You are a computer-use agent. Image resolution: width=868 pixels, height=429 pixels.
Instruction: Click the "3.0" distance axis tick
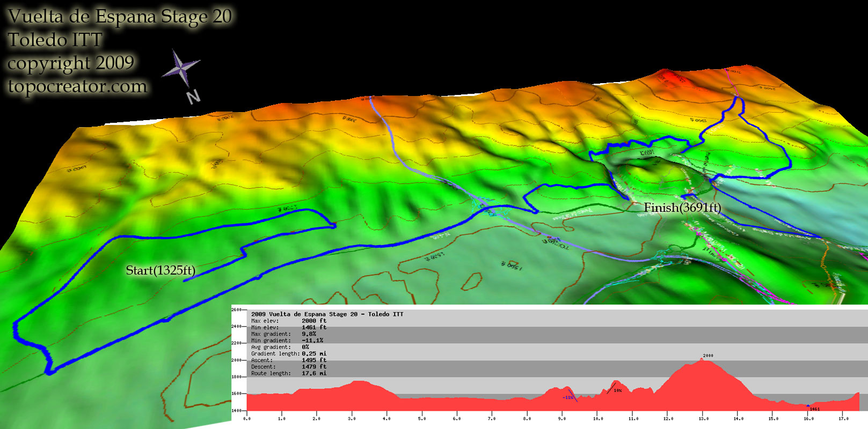point(352,418)
